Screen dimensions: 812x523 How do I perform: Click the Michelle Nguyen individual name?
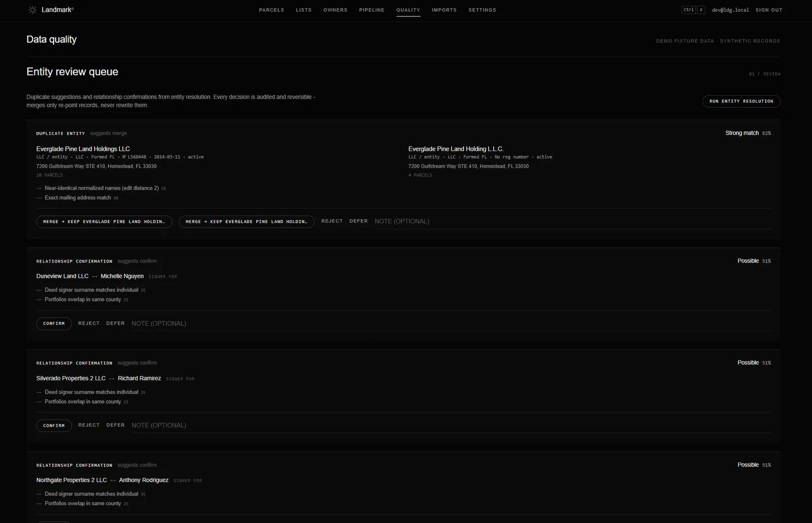122,276
